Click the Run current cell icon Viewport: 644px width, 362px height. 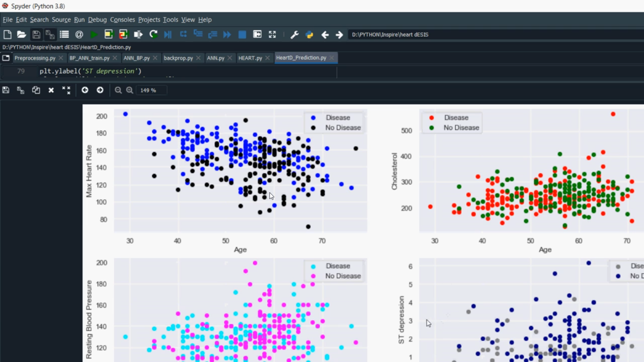click(x=108, y=35)
